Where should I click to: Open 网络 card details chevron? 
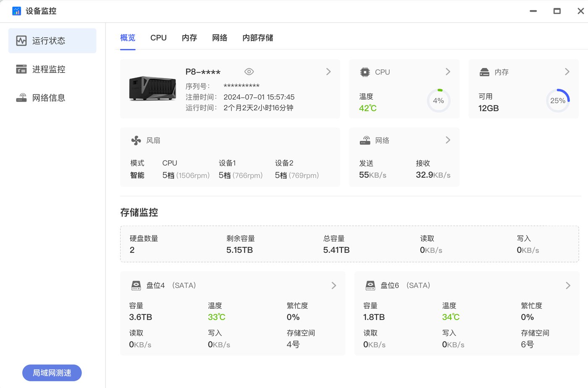[x=448, y=140]
